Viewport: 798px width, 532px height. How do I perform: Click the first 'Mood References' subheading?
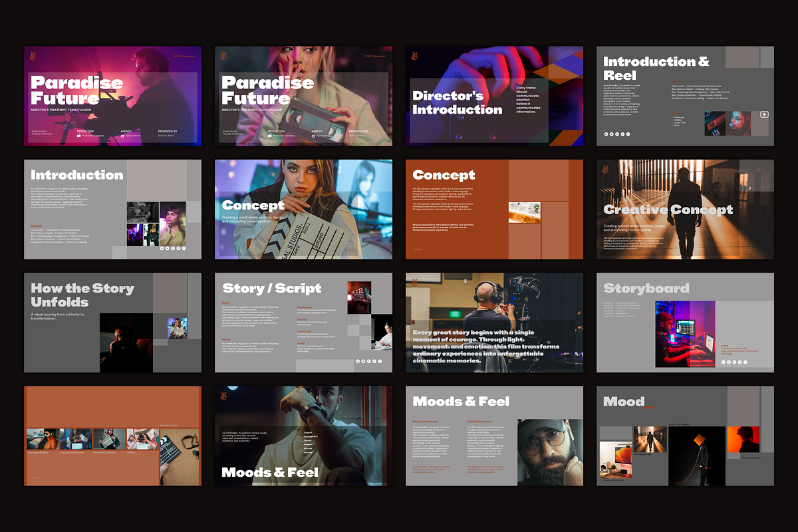click(426, 422)
